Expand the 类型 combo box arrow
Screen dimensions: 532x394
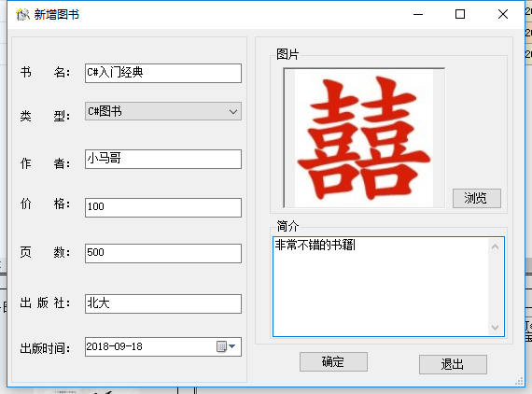click(x=233, y=112)
